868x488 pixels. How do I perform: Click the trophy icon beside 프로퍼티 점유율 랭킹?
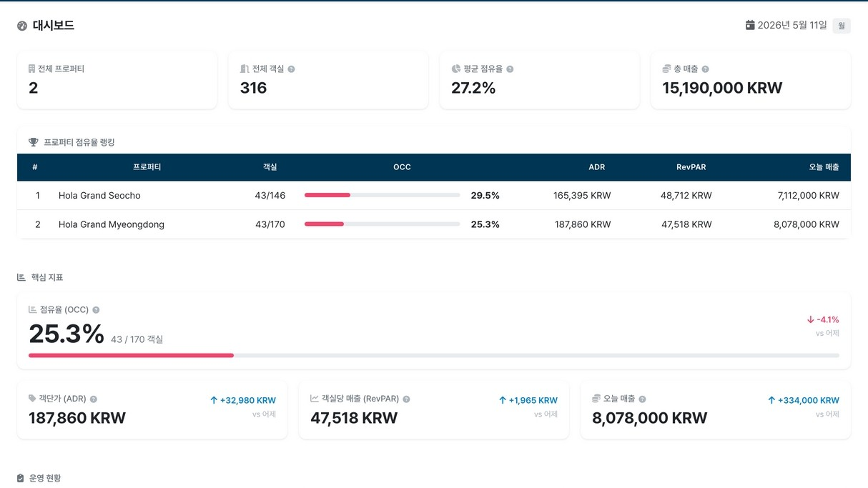[34, 142]
